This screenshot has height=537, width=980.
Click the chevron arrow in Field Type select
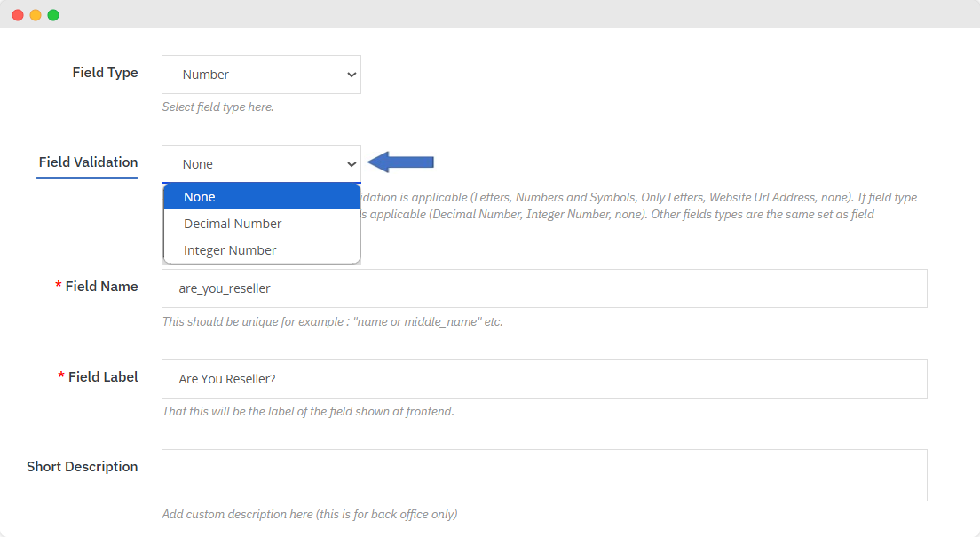(351, 75)
